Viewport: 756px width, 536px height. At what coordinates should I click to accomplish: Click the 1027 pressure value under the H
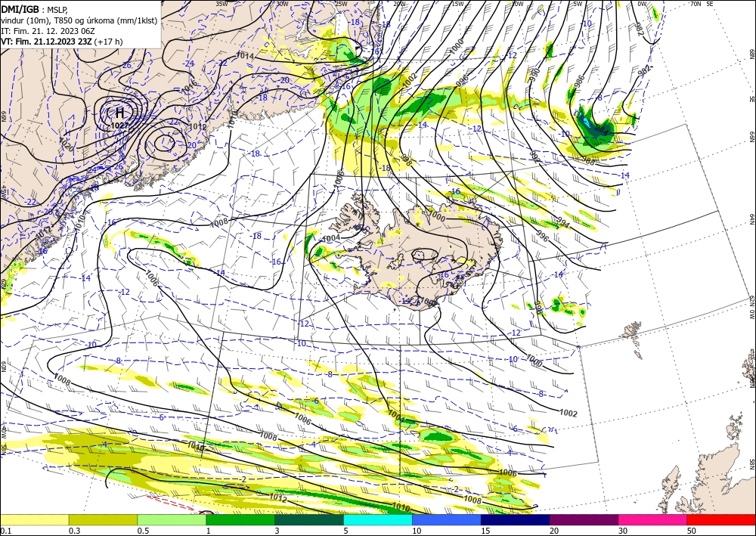(119, 125)
